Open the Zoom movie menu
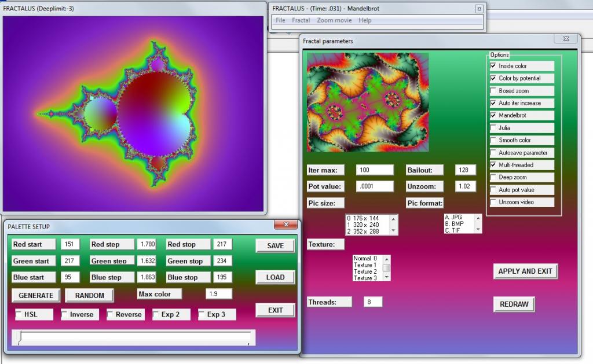Viewport: 593px width, 364px height. [334, 20]
